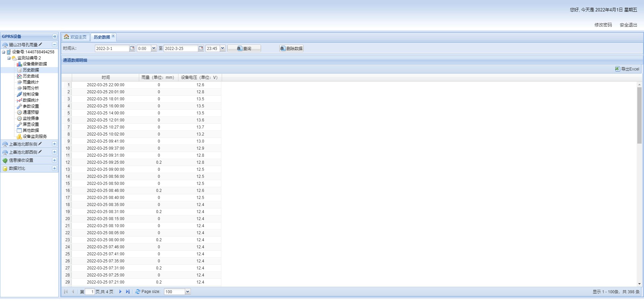Open 通道预警 page
The width and height of the screenshot is (644, 307).
(31, 112)
